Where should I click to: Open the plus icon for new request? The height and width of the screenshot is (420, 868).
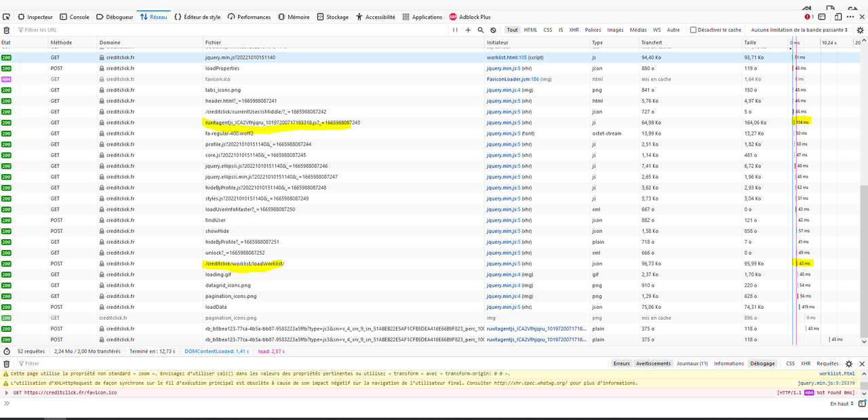468,30
